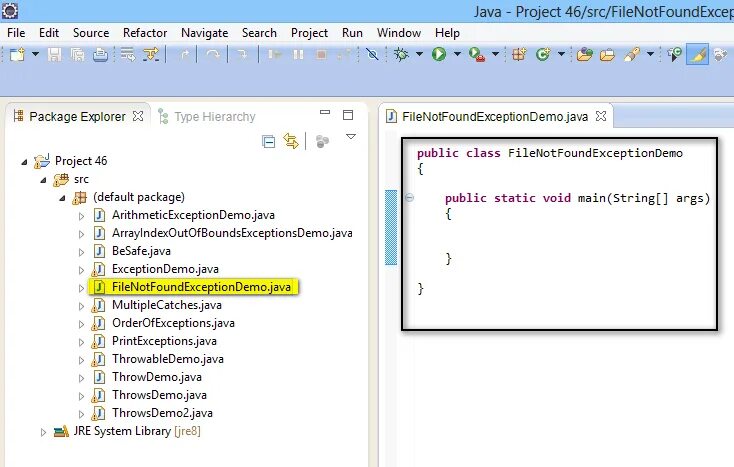Open the Source menu

tap(91, 33)
